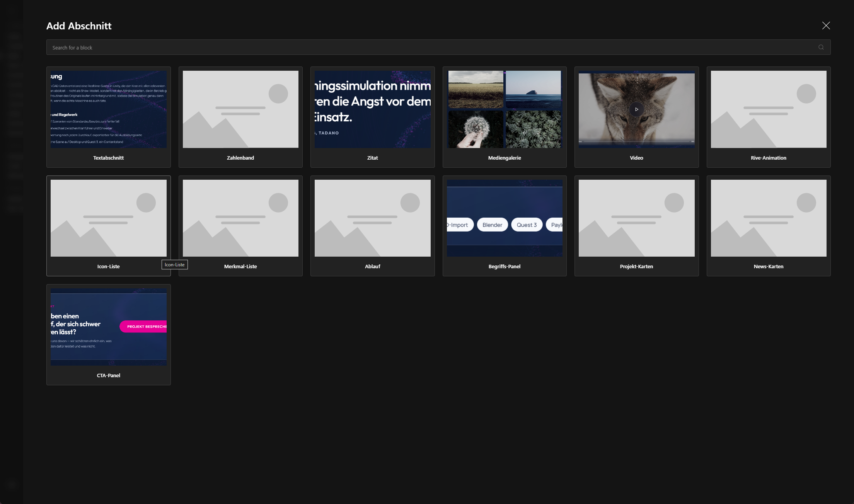Click the dandelion image in Mediengalerie preview
This screenshot has height=504, width=854.
point(476,129)
